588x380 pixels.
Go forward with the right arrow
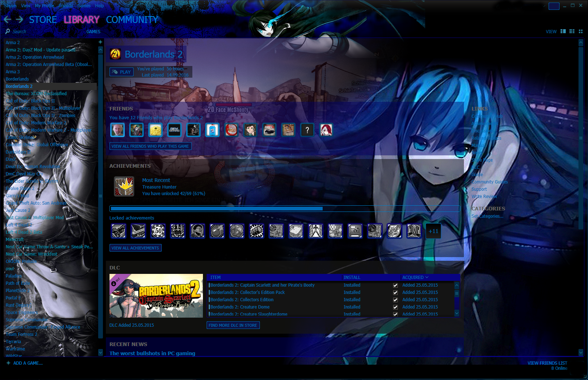20,20
